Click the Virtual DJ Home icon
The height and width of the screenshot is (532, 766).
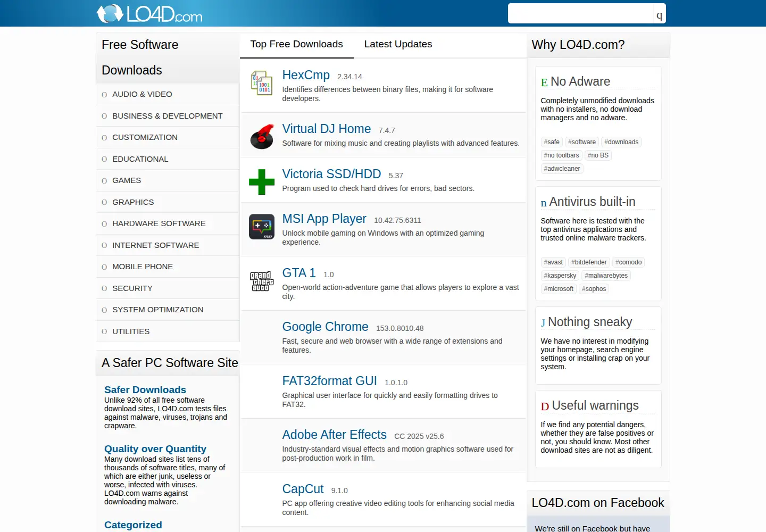point(262,136)
